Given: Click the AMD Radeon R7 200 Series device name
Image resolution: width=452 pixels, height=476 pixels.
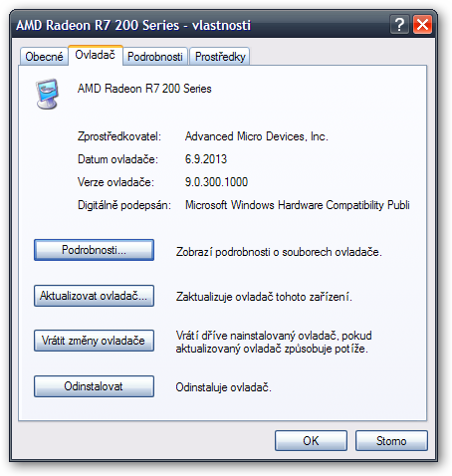Looking at the screenshot, I should point(144,89).
